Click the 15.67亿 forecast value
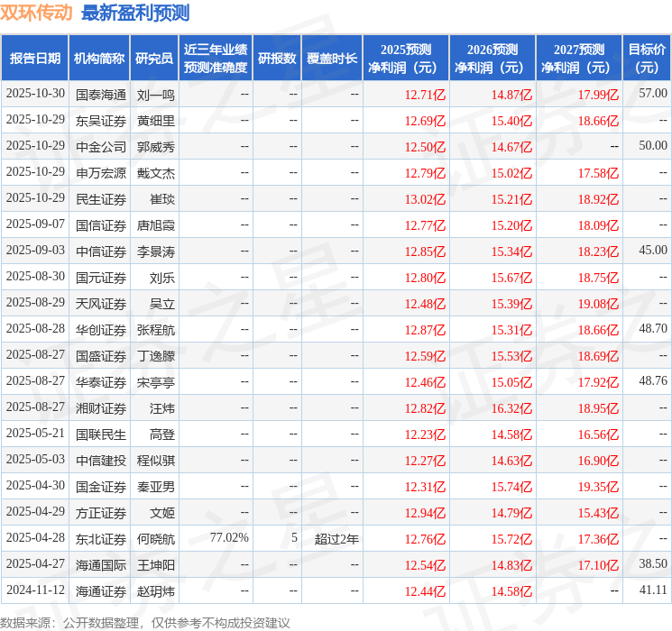Screen dimensions: 672x631 511,278
